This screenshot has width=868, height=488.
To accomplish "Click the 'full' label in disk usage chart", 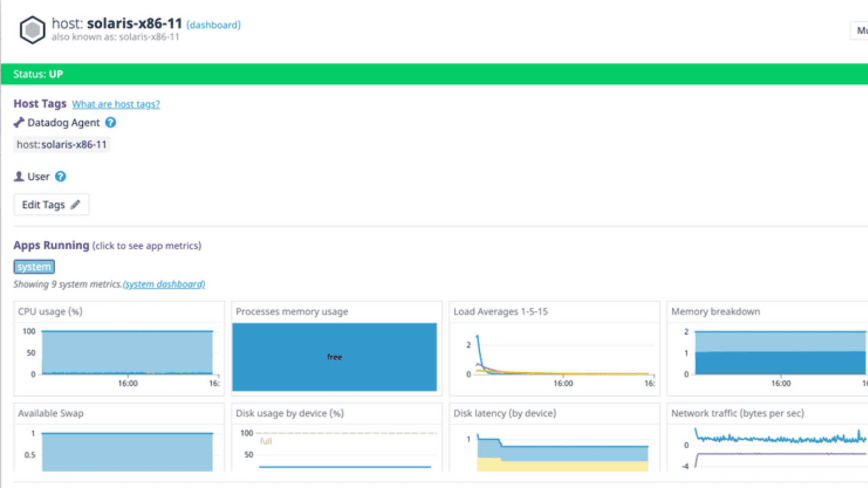I will click(x=266, y=441).
